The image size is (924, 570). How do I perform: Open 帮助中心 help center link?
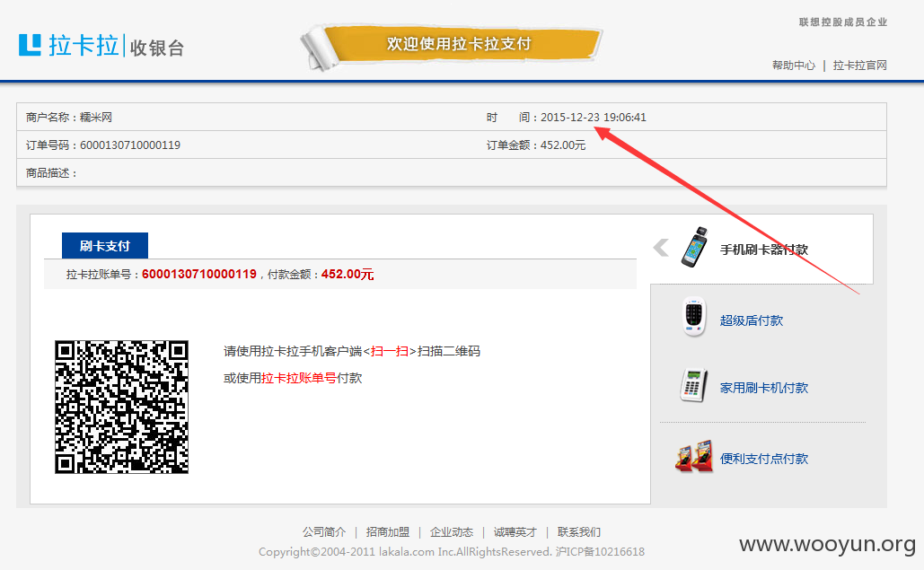tap(794, 66)
